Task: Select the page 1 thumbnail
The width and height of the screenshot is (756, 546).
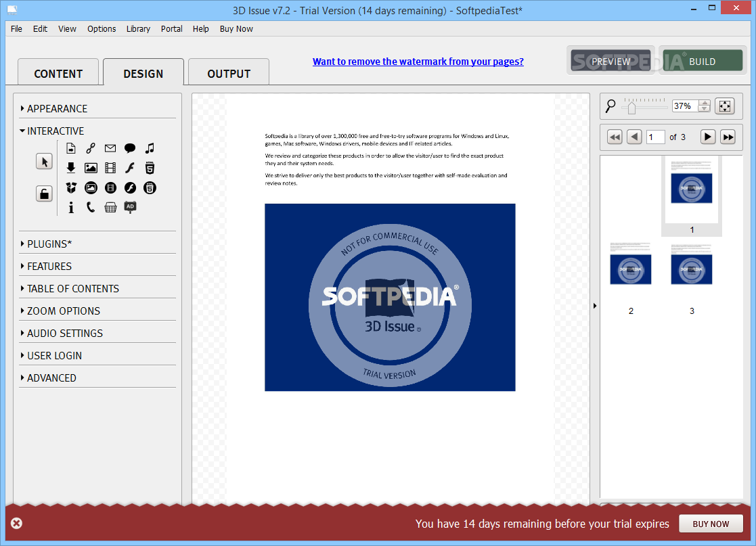Action: click(x=692, y=196)
